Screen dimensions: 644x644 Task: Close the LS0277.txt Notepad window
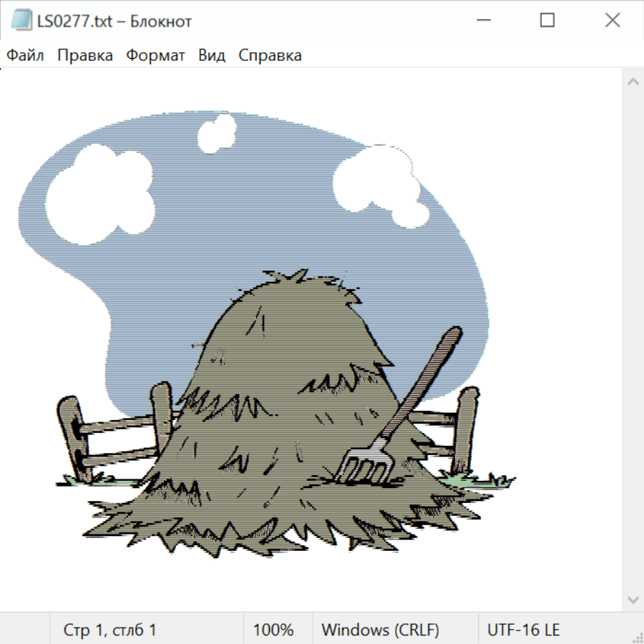tap(613, 21)
